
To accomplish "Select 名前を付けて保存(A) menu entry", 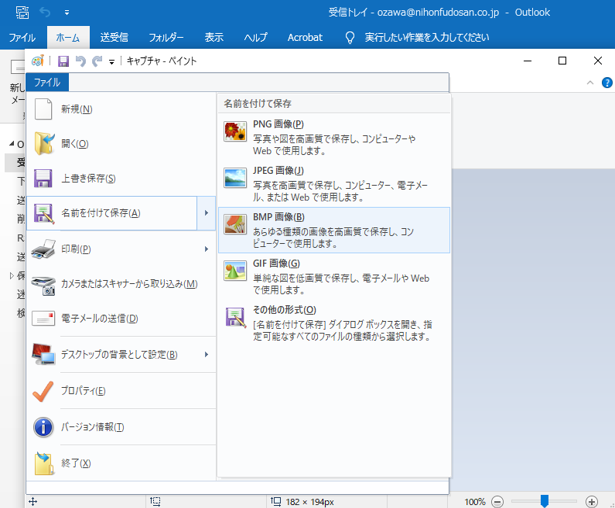I will (x=111, y=213).
